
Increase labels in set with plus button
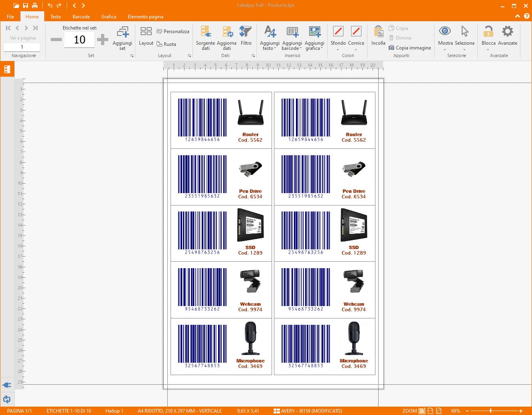(x=103, y=40)
